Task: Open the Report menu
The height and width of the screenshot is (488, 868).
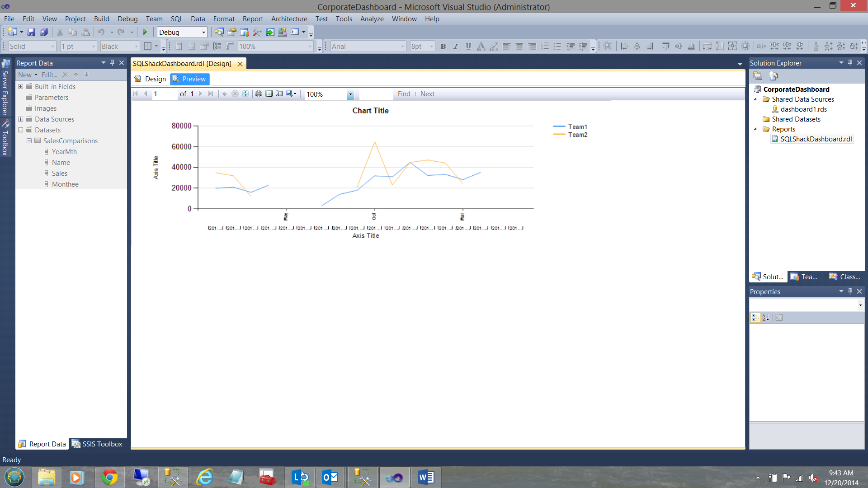Action: 252,19
